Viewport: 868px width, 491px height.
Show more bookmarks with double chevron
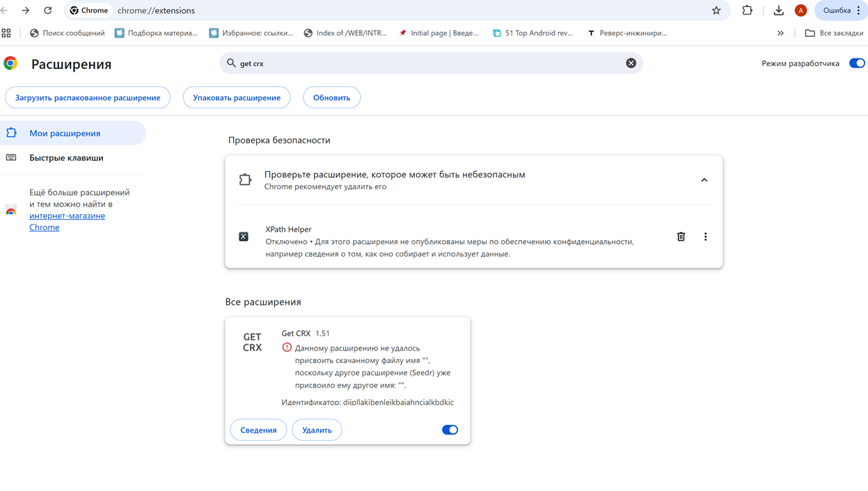pos(780,33)
